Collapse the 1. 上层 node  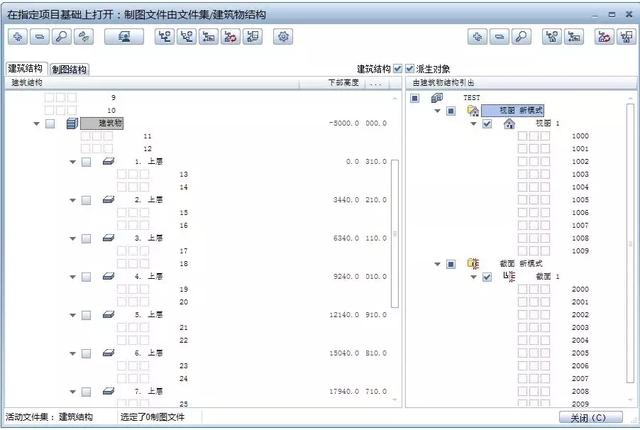pyautogui.click(x=73, y=162)
